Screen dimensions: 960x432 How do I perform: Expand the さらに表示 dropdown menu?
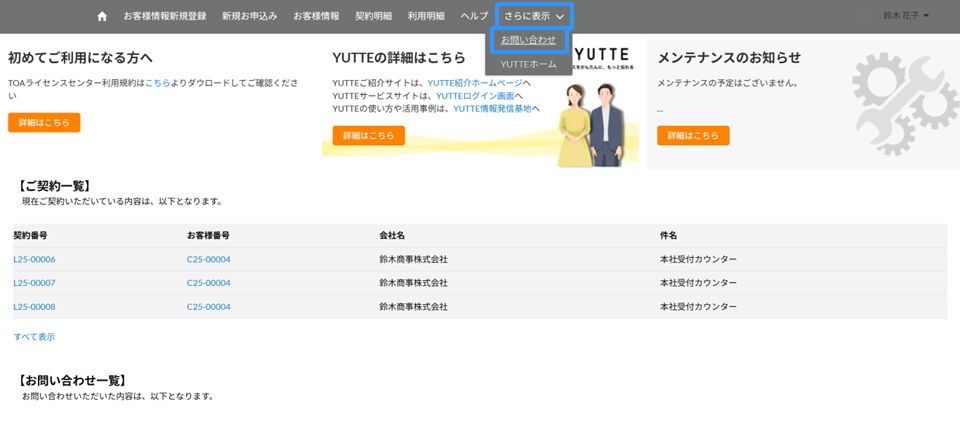pyautogui.click(x=534, y=16)
